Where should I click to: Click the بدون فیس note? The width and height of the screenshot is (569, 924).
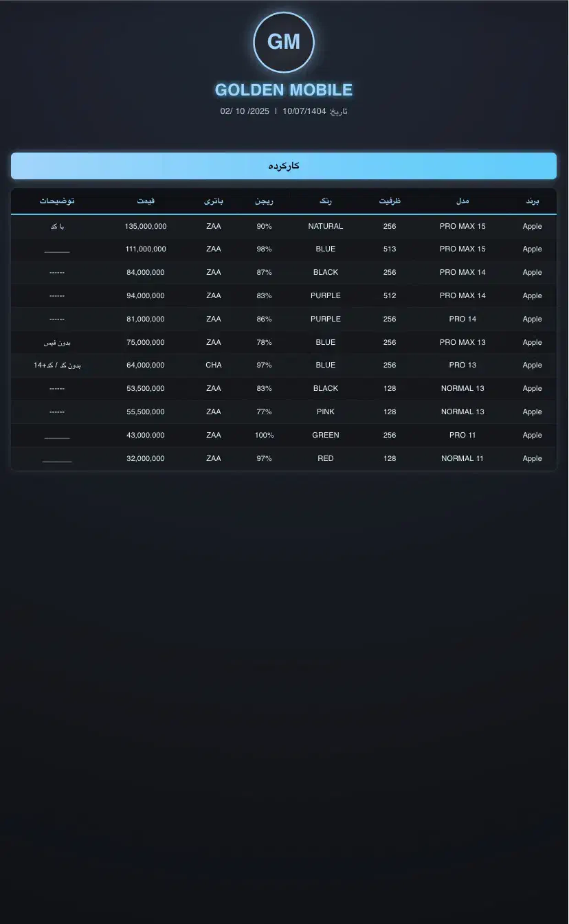(57, 342)
